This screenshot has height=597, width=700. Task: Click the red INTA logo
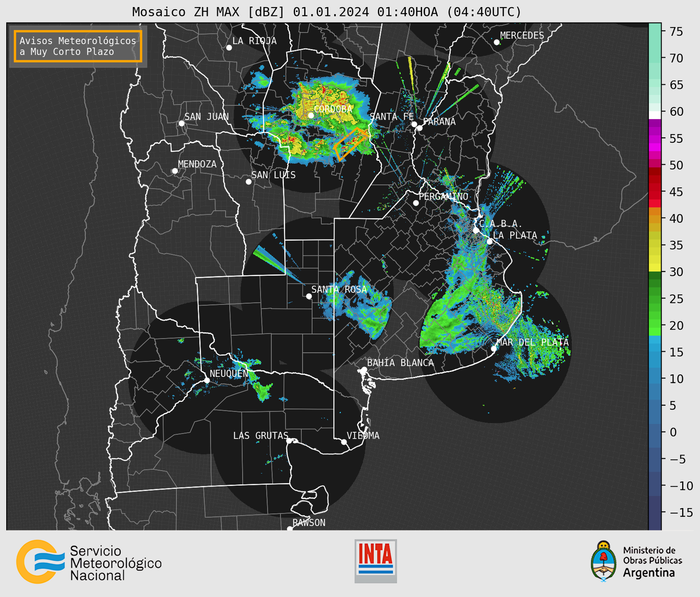pos(376,561)
